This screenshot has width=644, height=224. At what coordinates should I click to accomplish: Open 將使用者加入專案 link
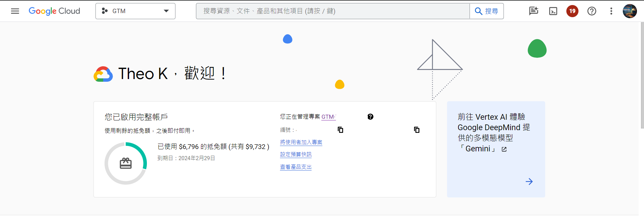click(301, 142)
